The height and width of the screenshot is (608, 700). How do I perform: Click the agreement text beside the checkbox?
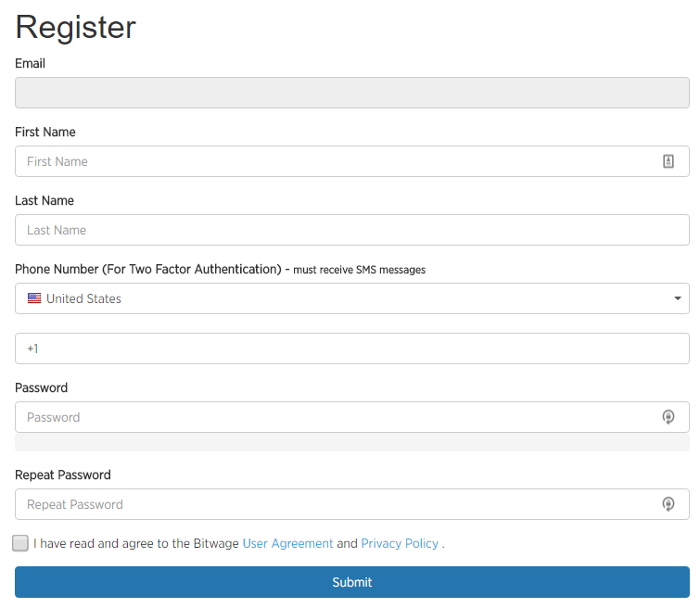pos(239,543)
